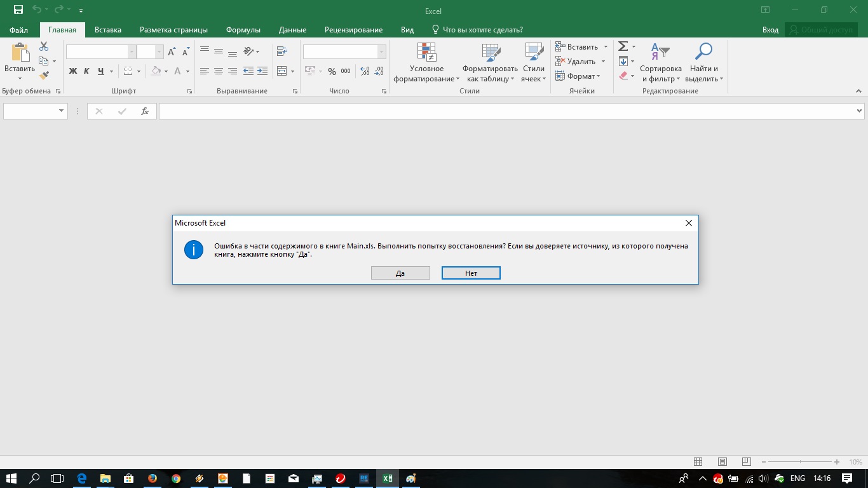868x488 pixels.
Task: Click the Decrease Decimal icon
Action: tap(379, 71)
